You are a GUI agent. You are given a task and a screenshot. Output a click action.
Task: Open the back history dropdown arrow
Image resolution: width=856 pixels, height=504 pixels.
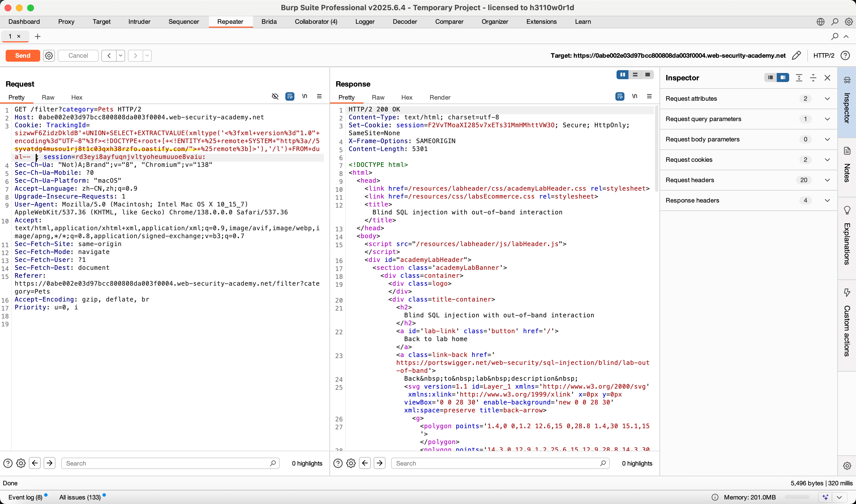pos(121,55)
